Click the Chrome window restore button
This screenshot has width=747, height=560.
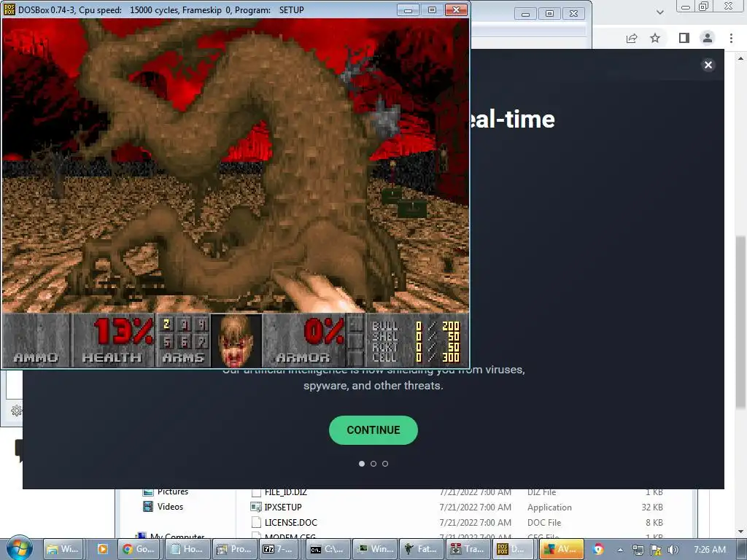(704, 6)
